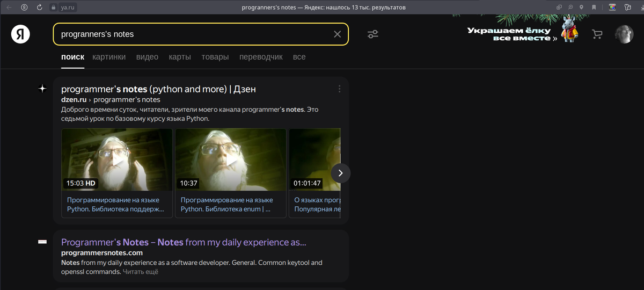Image resolution: width=644 pixels, height=290 pixels.
Task: Open the location pin permission icon
Action: 582,8
